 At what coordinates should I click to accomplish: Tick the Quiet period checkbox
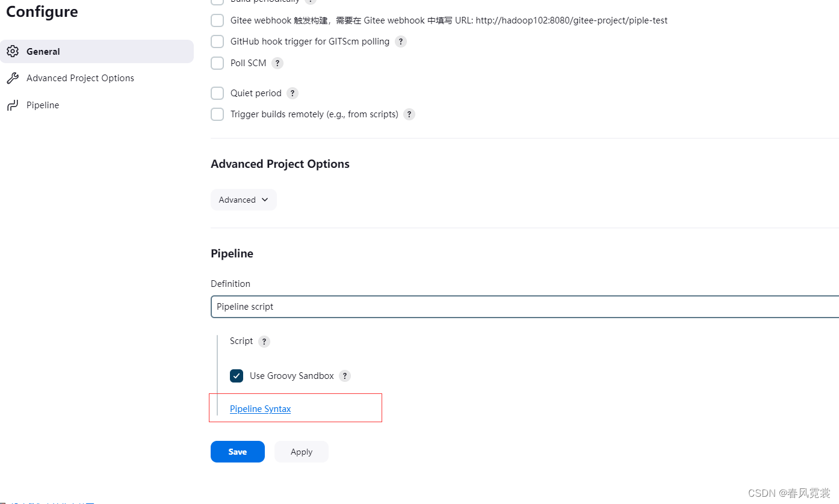click(217, 93)
